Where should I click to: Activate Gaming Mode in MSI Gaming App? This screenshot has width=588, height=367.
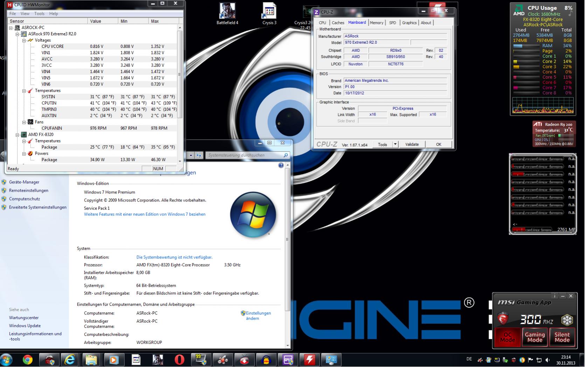(x=535, y=337)
